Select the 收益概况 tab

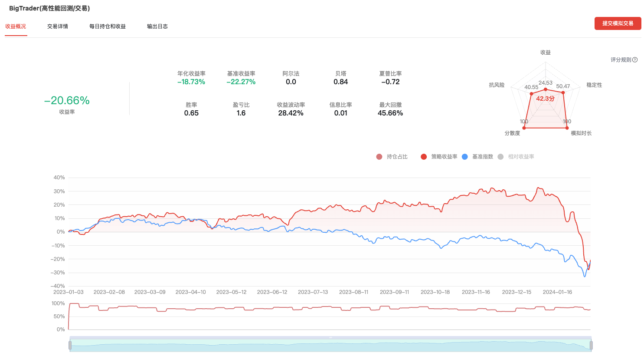16,26
